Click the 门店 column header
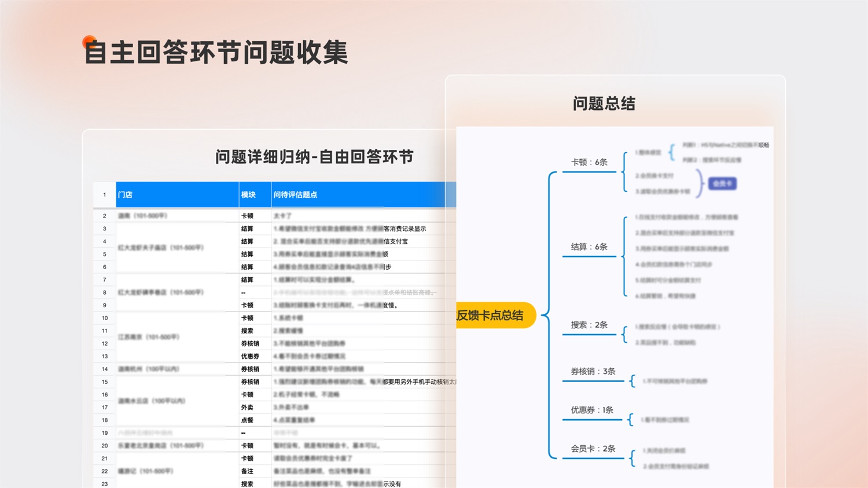 [177, 195]
